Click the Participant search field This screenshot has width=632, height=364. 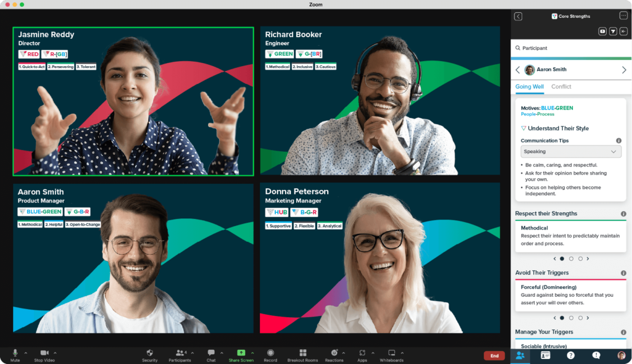(571, 48)
